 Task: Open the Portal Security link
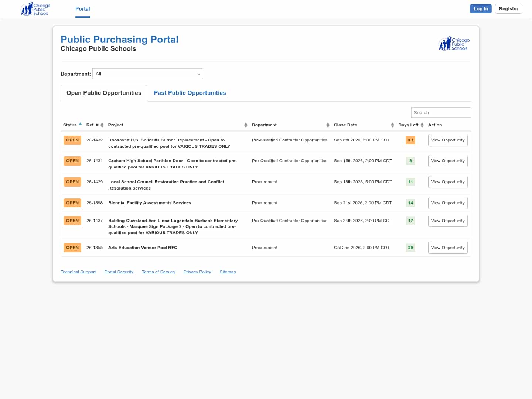pos(119,272)
